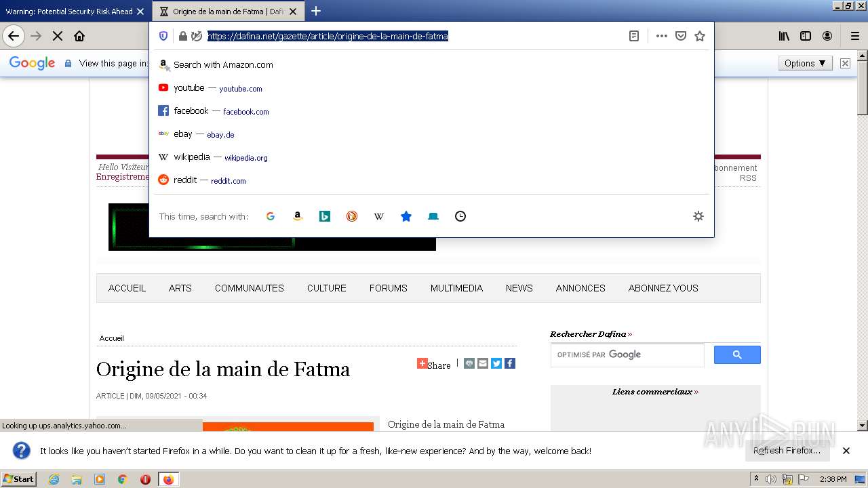868x488 pixels.
Task: Open the Firefox home page icon
Action: [79, 36]
